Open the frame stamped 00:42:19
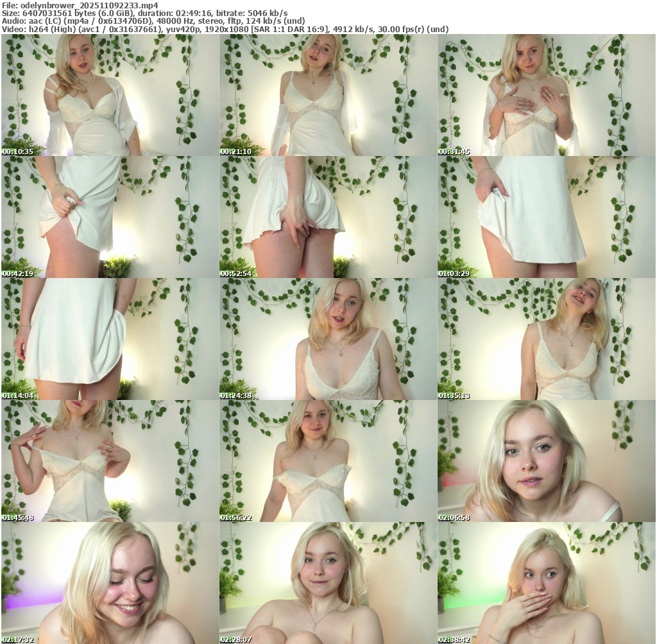 pyautogui.click(x=110, y=217)
